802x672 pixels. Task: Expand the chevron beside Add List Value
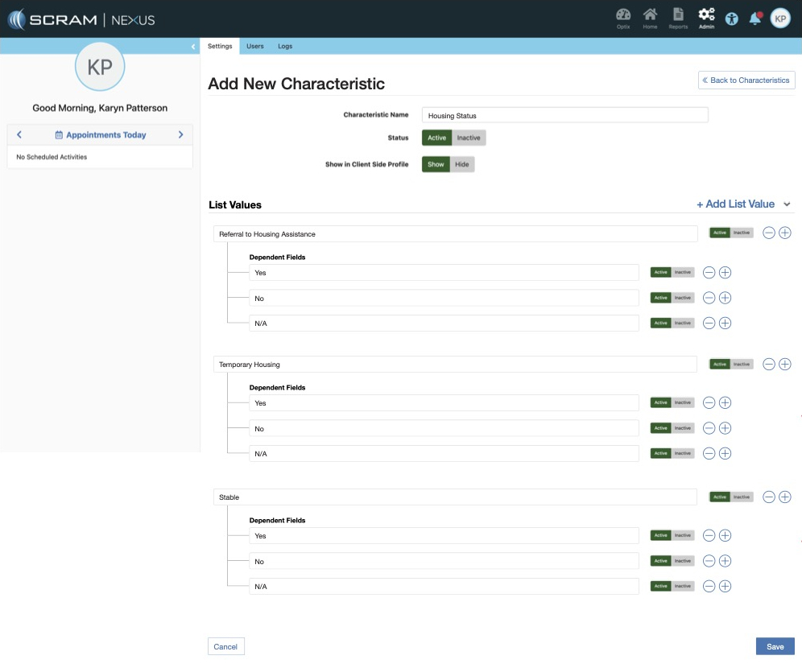[787, 204]
